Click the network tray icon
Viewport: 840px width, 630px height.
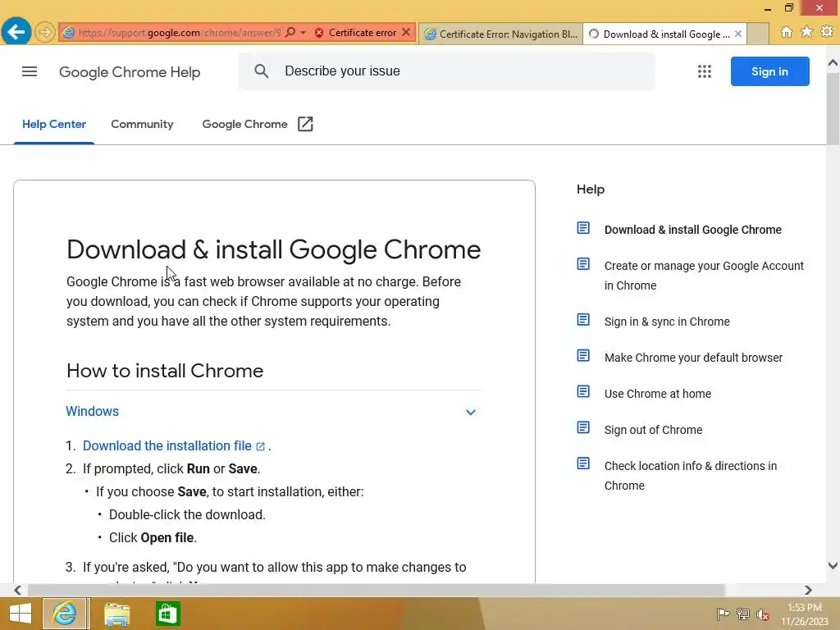[743, 614]
